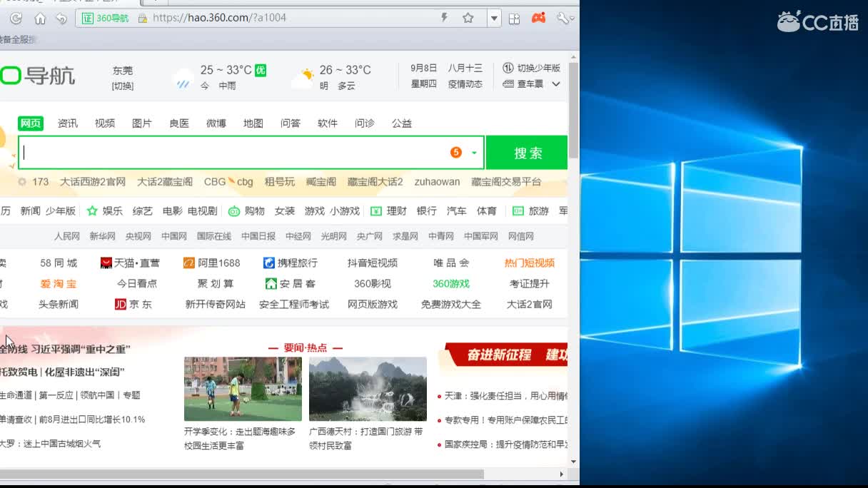
Task: Select the 图片 search tab
Action: tap(142, 123)
